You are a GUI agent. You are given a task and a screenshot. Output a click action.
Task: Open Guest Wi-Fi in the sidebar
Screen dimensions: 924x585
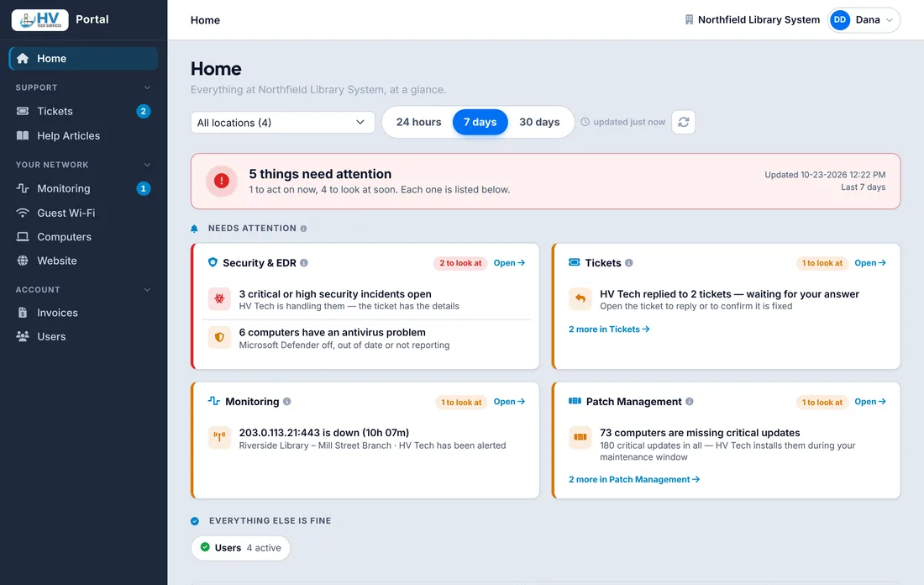click(x=84, y=213)
